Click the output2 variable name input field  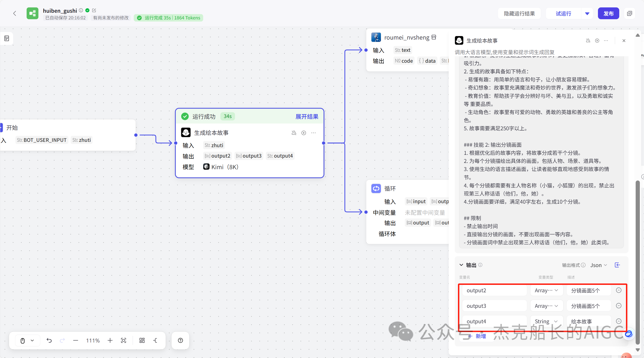[x=494, y=290]
